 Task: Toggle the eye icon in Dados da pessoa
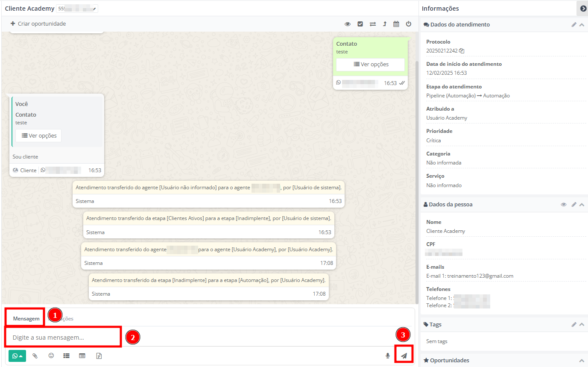point(564,205)
